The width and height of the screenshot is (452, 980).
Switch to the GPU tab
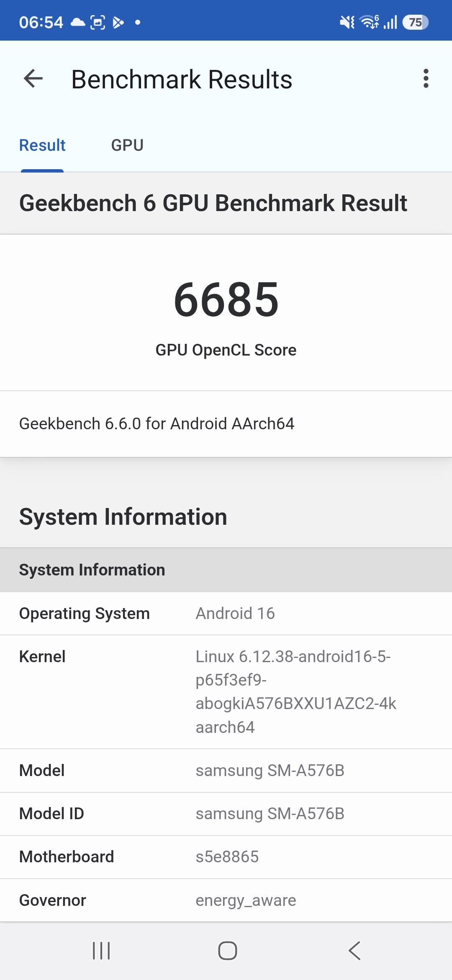tap(127, 145)
